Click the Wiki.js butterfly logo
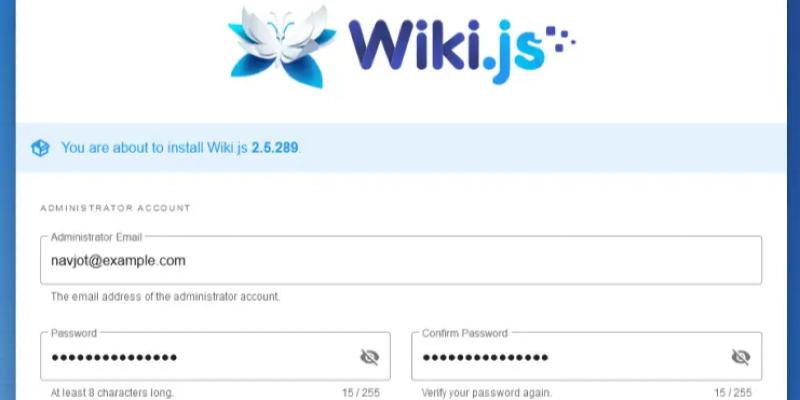Viewport: 800px width, 400px height. (x=282, y=46)
